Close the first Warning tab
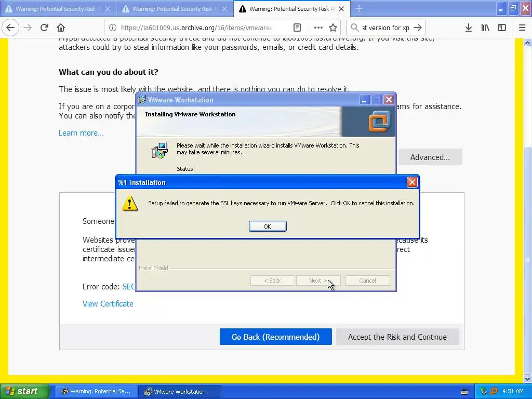The width and height of the screenshot is (532, 399). (108, 9)
